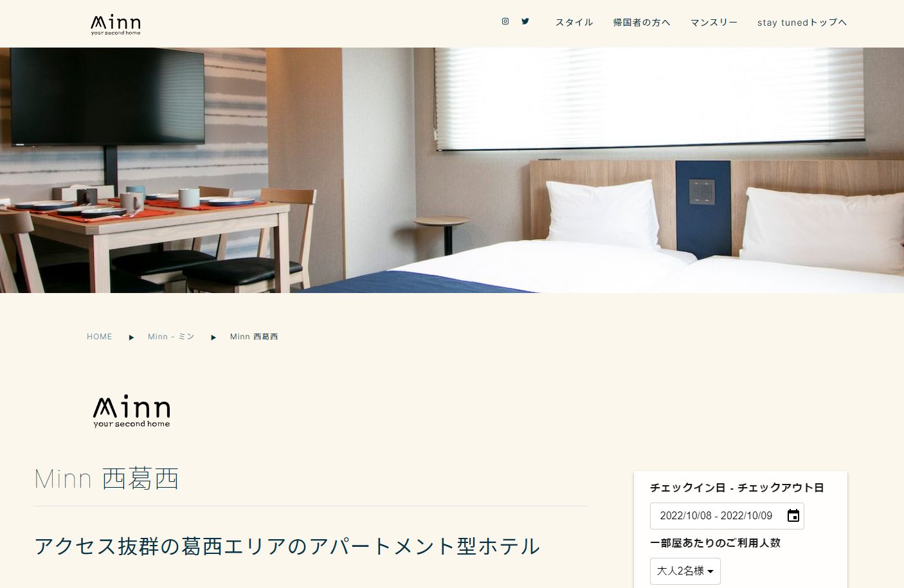The width and height of the screenshot is (904, 588).
Task: Open calendar icon in date field
Action: pyautogui.click(x=793, y=515)
